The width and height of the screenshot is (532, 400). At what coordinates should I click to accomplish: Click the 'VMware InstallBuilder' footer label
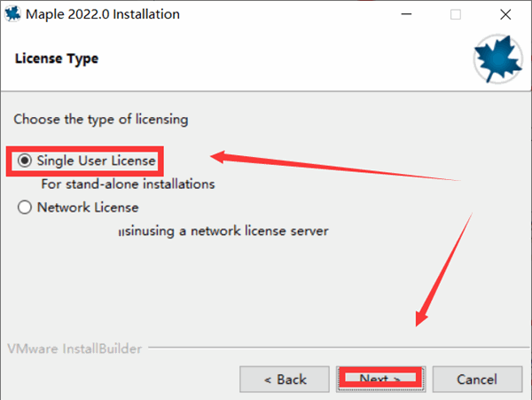[74, 349]
